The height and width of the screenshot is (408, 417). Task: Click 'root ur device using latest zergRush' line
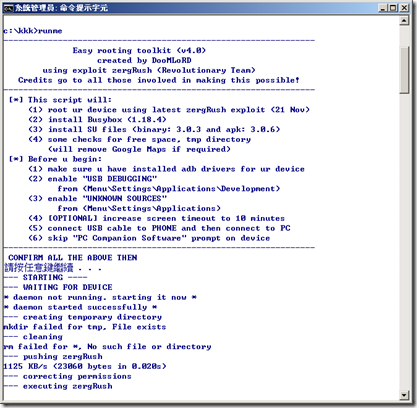169,110
